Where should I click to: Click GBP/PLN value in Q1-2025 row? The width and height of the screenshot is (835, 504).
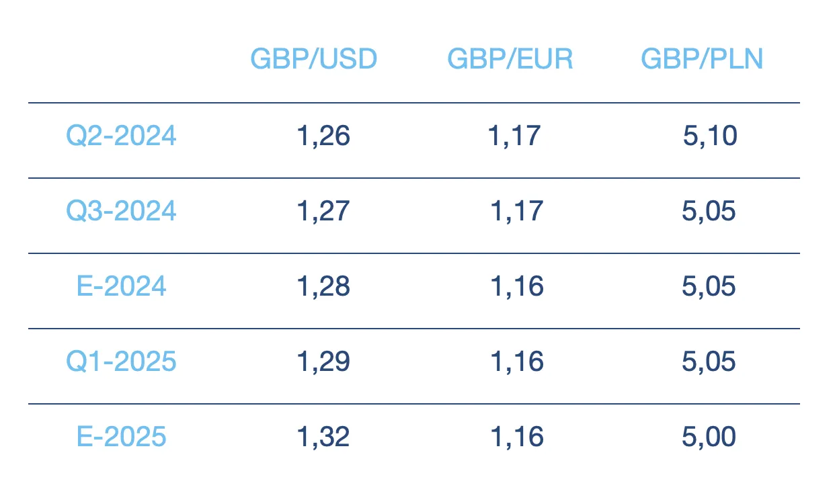[709, 362]
